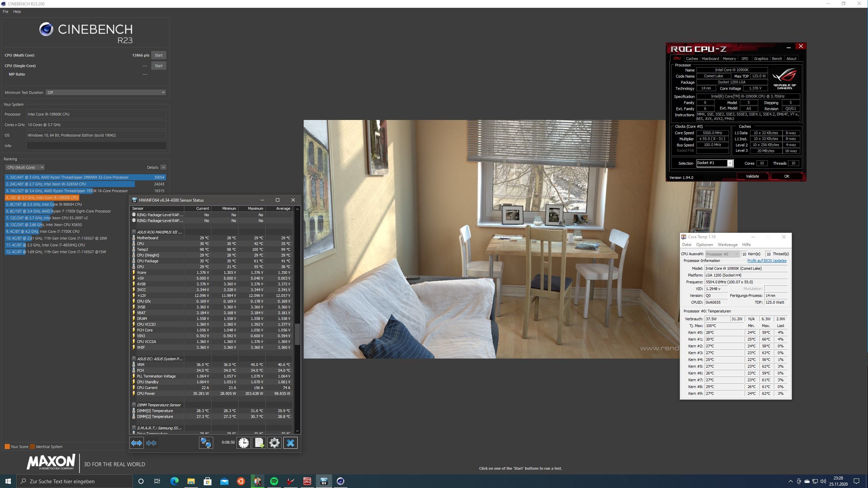The height and width of the screenshot is (488, 868).
Task: Open Cortana circle icon
Action: [x=141, y=481]
